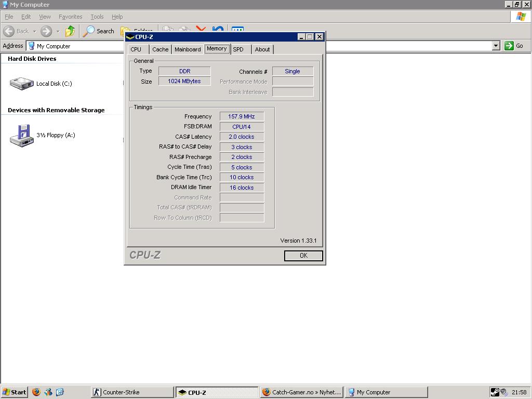
Task: Click the Firefox quick launch icon
Action: (36, 392)
